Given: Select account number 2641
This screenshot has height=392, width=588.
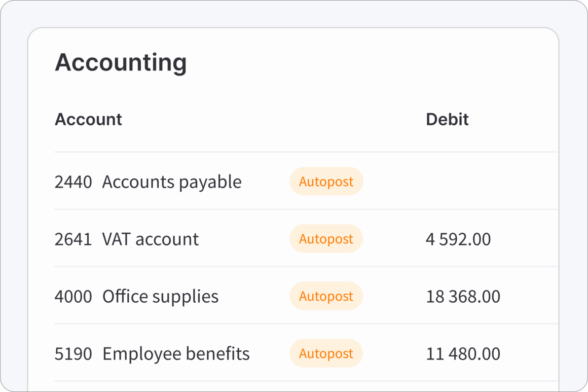Looking at the screenshot, I should (x=73, y=238).
